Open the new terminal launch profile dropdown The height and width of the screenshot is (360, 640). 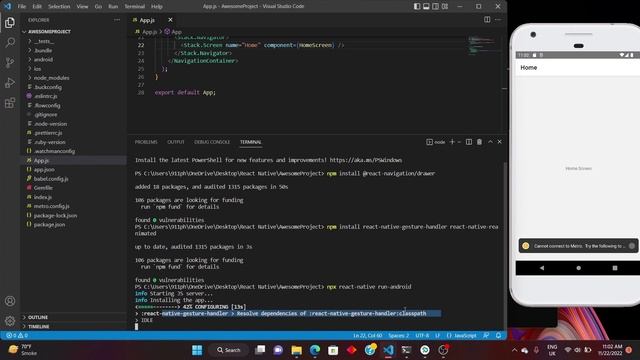[x=459, y=142]
